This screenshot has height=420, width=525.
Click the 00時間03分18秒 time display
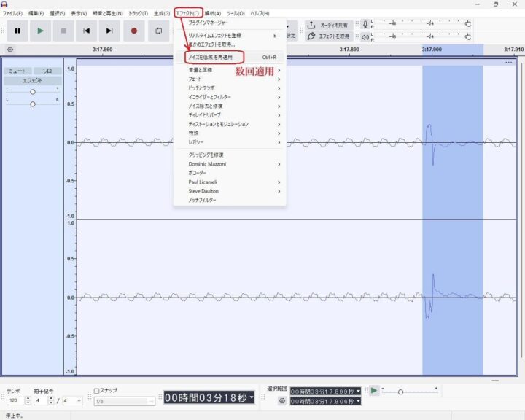click(x=208, y=397)
